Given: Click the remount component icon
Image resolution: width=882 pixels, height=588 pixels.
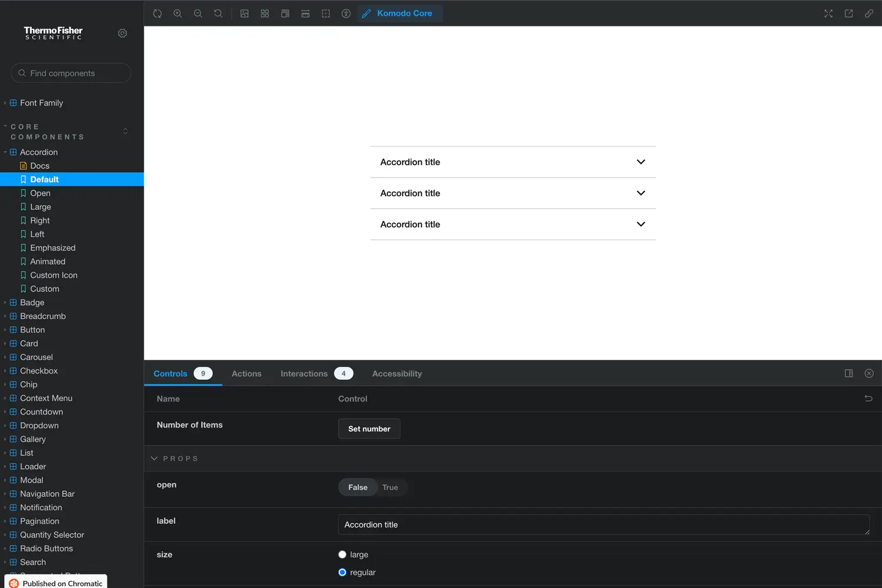Looking at the screenshot, I should pyautogui.click(x=158, y=14).
